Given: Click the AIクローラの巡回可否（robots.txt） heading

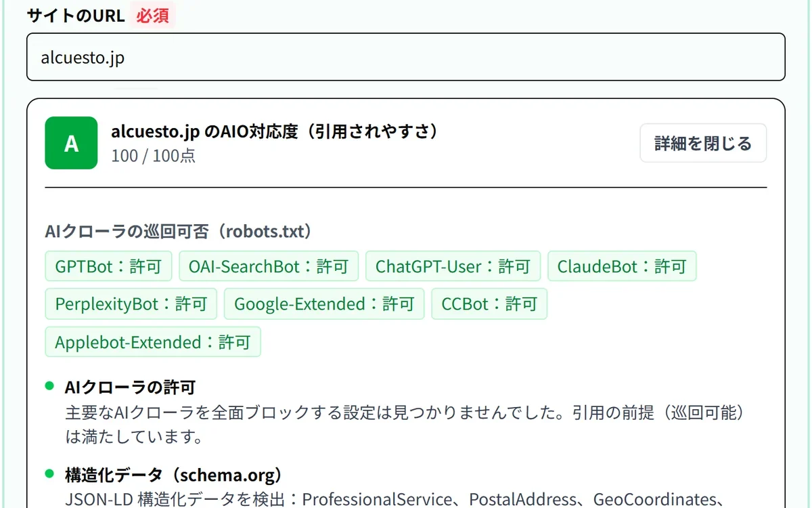Looking at the screenshot, I should pyautogui.click(x=180, y=232).
